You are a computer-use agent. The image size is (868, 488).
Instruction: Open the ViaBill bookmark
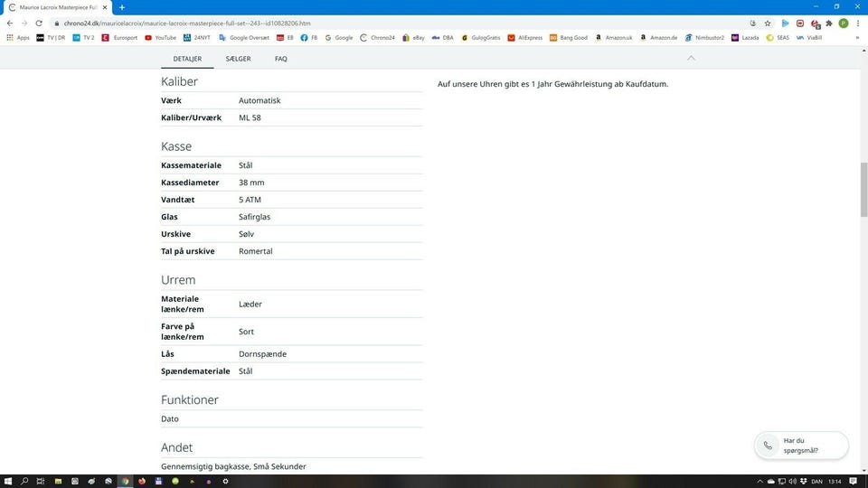coord(808,38)
